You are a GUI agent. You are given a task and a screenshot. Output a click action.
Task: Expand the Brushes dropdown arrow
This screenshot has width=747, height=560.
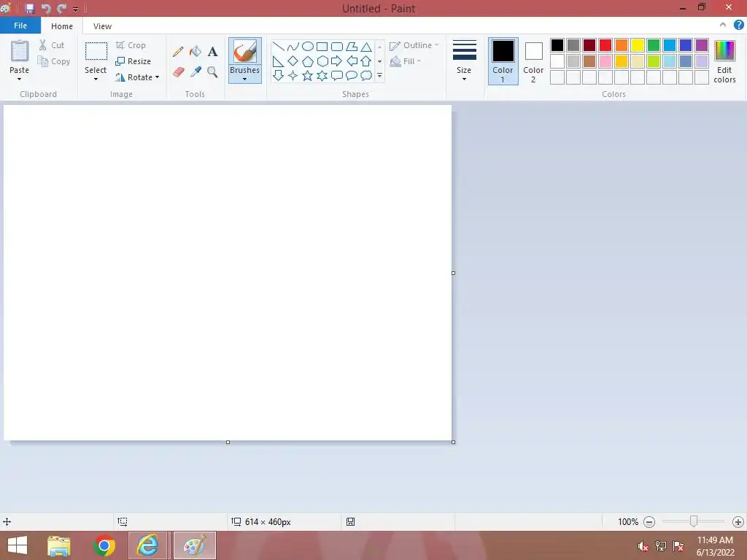pyautogui.click(x=245, y=79)
